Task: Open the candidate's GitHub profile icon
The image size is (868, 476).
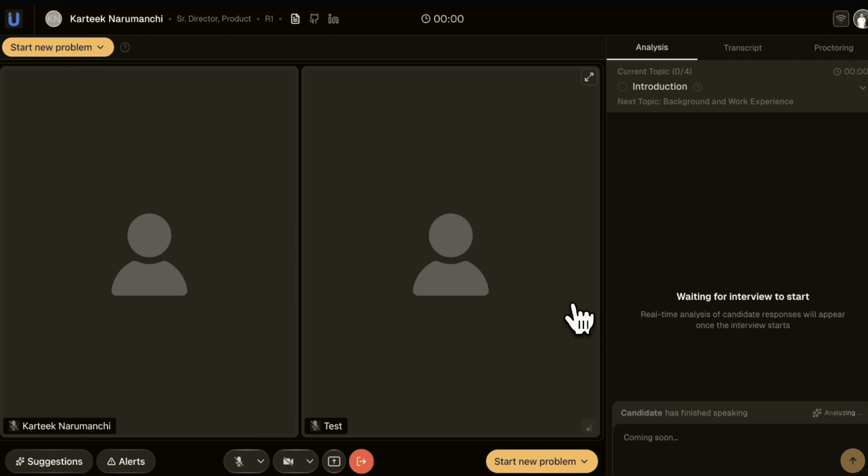Action: click(x=314, y=19)
